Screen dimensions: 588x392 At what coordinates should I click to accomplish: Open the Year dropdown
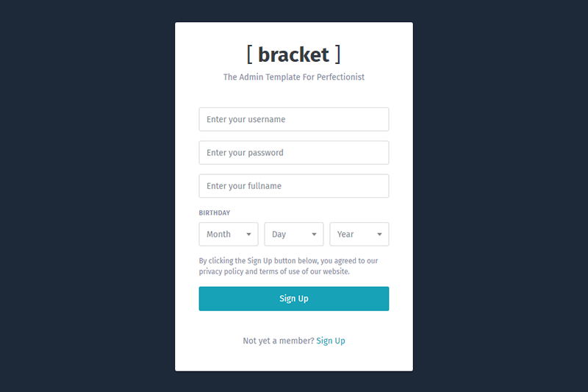click(359, 235)
